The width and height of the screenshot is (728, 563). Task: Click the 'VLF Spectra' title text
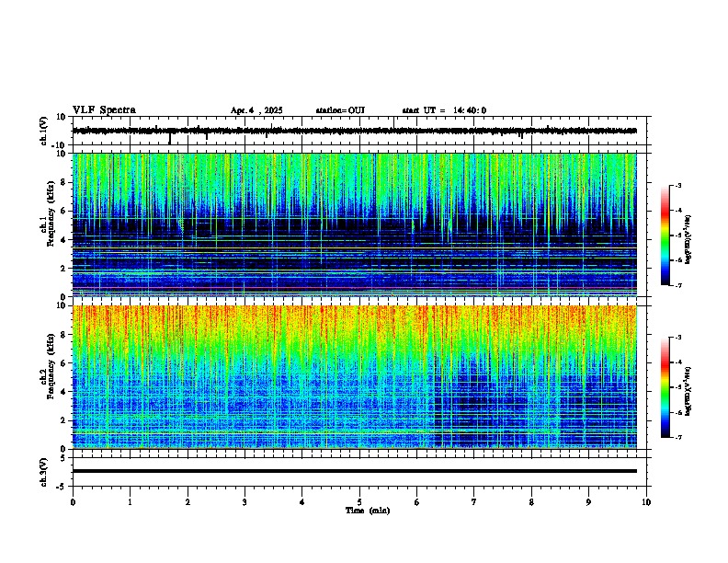(104, 110)
